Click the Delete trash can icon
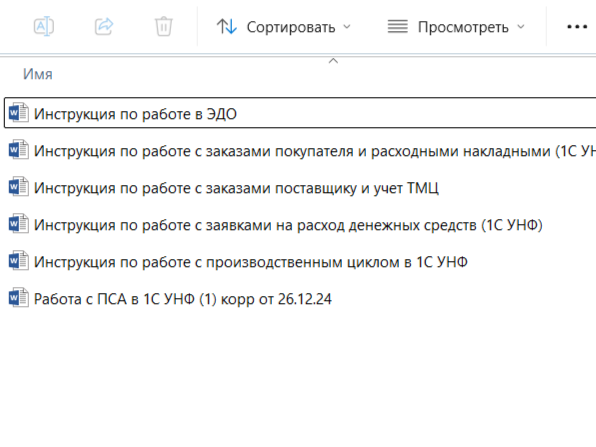596x447 pixels. [x=163, y=27]
